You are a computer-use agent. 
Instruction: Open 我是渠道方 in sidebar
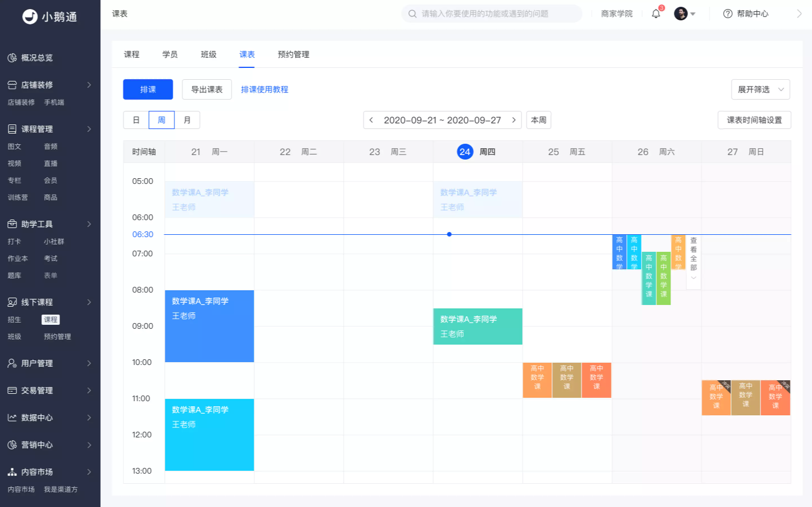coord(61,489)
